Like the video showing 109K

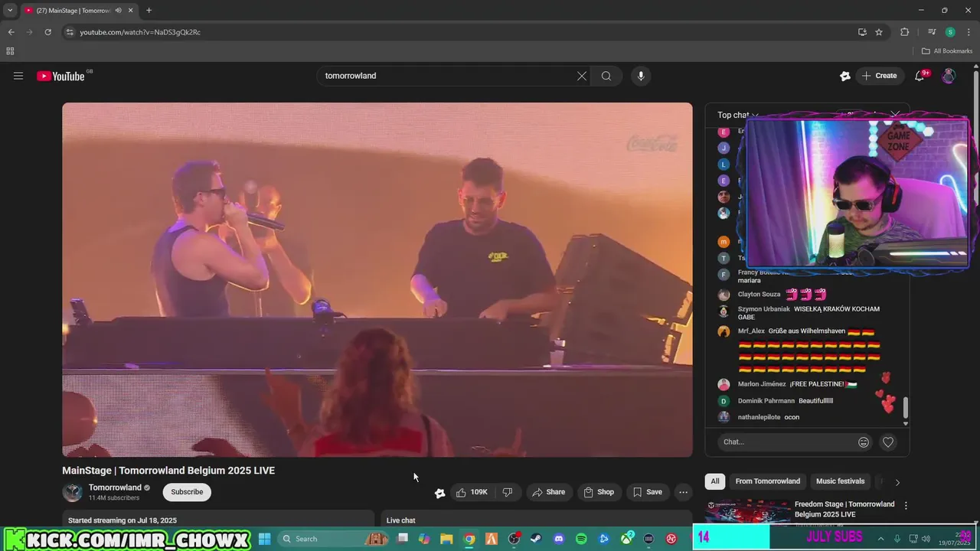point(472,492)
